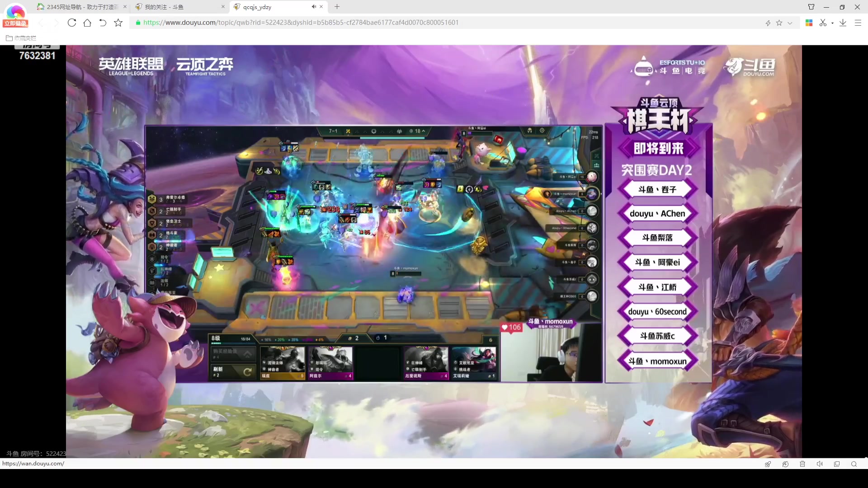Click the 突围赛DAY2 heading
This screenshot has height=488, width=868.
pos(656,170)
